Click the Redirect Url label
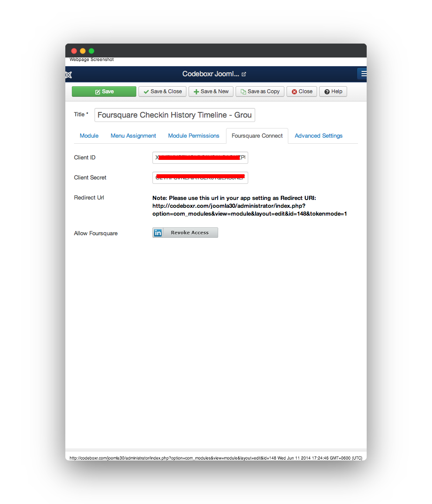The height and width of the screenshot is (504, 432). click(x=89, y=198)
